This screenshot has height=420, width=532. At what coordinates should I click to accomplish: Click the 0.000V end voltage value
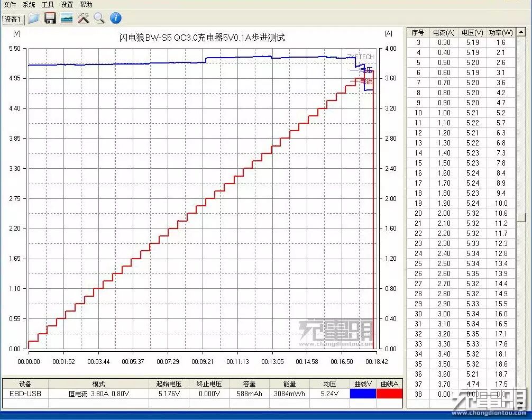(x=209, y=394)
